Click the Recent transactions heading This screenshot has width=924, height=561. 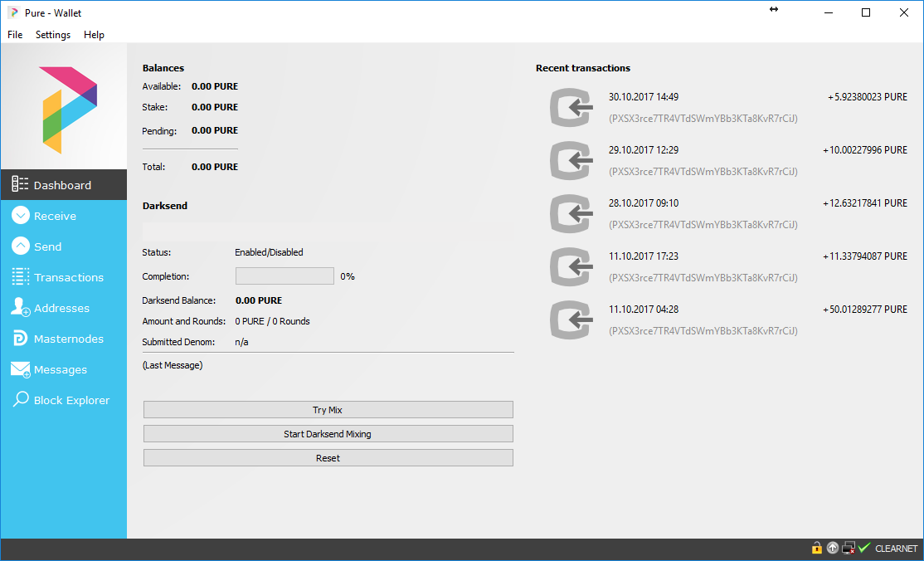tap(583, 68)
